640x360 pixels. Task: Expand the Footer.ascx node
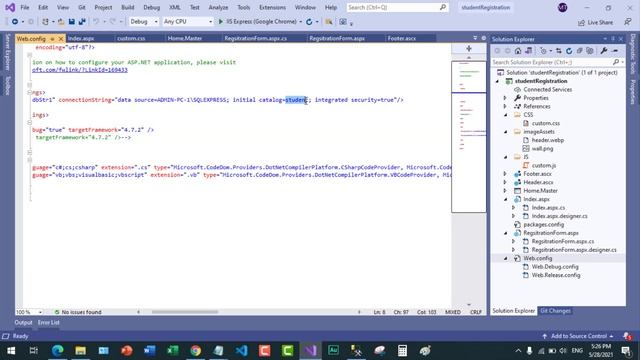click(505, 174)
